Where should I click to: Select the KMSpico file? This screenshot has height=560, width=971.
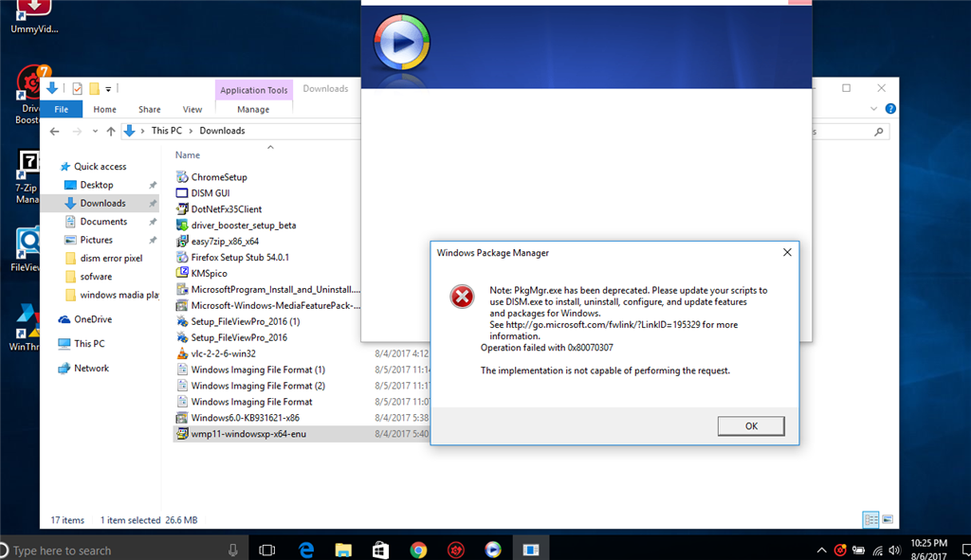coord(209,274)
